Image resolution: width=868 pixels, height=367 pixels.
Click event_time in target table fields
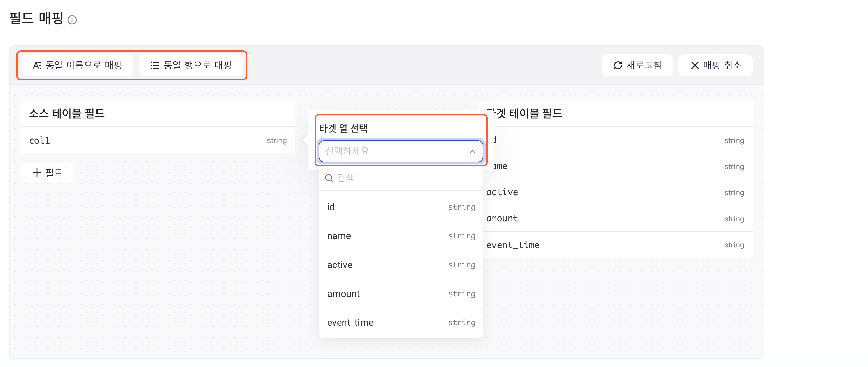618,245
